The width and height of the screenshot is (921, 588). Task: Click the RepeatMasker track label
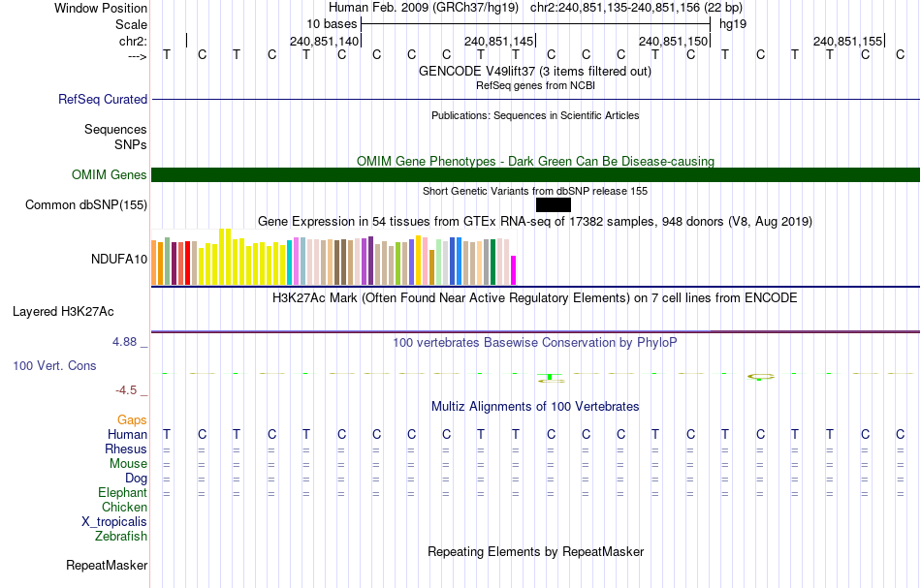(107, 565)
